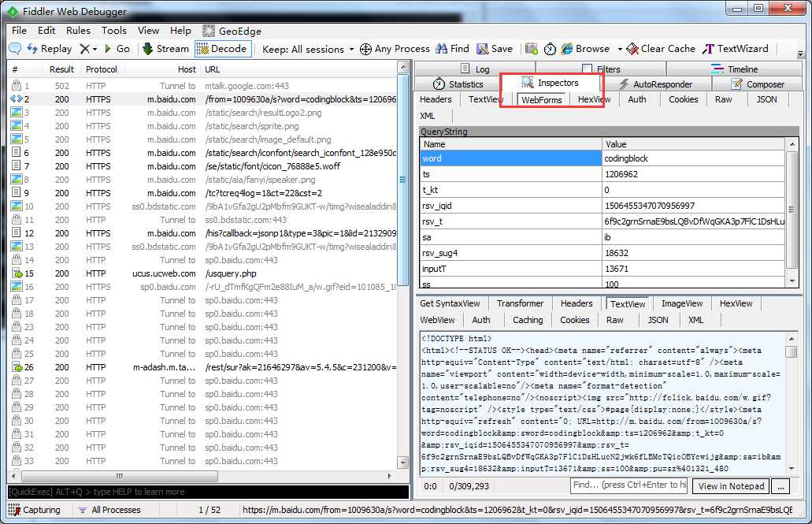Select session 6 iconfont document icon
This screenshot has width=812, height=524.
(17, 152)
